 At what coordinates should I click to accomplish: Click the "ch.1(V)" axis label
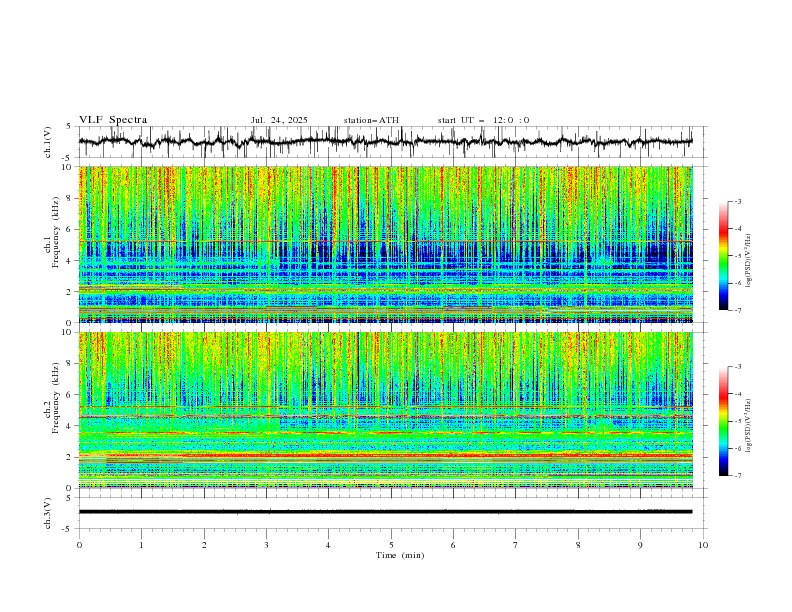[48, 142]
